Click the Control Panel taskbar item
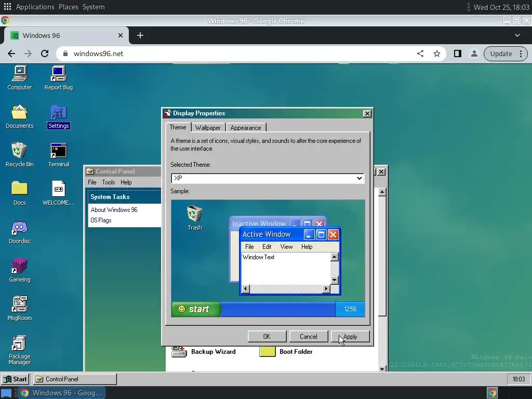The image size is (532, 399). point(75,379)
